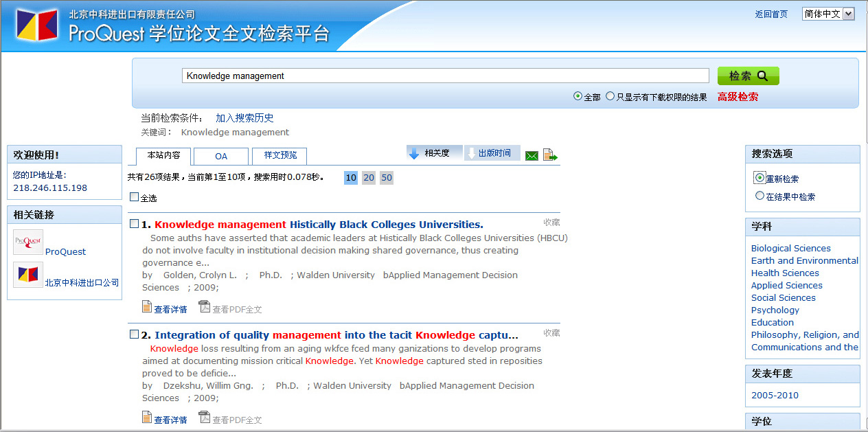Open the 高级检索 advanced search link

click(738, 97)
